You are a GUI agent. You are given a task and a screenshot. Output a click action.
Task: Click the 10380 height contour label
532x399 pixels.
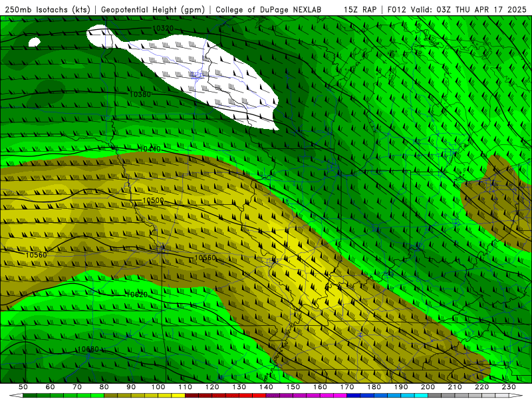coord(140,94)
